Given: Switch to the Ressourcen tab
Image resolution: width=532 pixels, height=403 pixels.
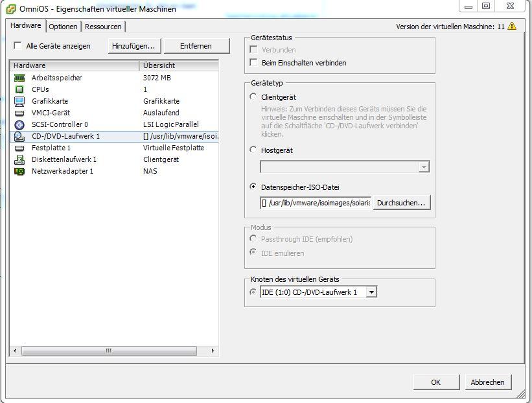Looking at the screenshot, I should 103,27.
